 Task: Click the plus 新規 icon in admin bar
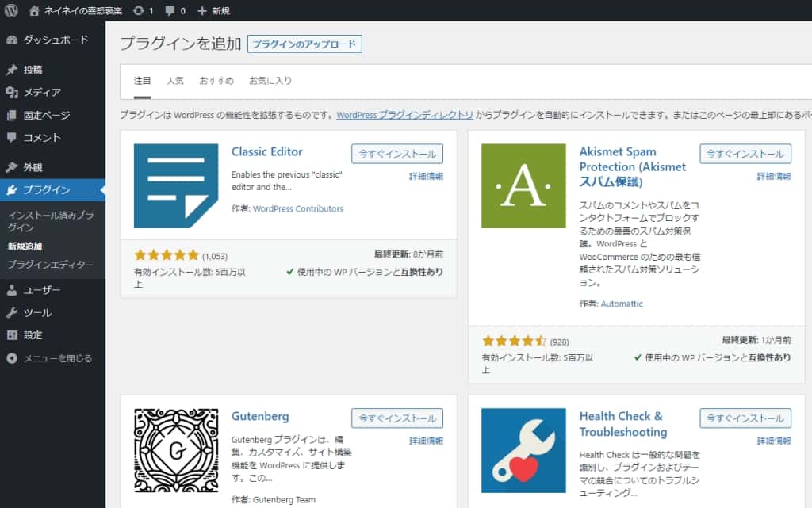point(202,11)
